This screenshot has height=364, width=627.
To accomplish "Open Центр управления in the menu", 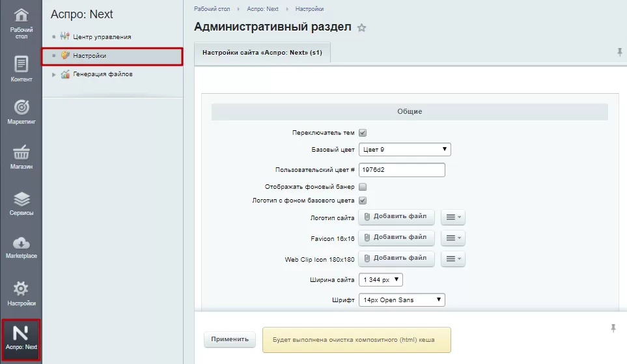I will pos(102,37).
